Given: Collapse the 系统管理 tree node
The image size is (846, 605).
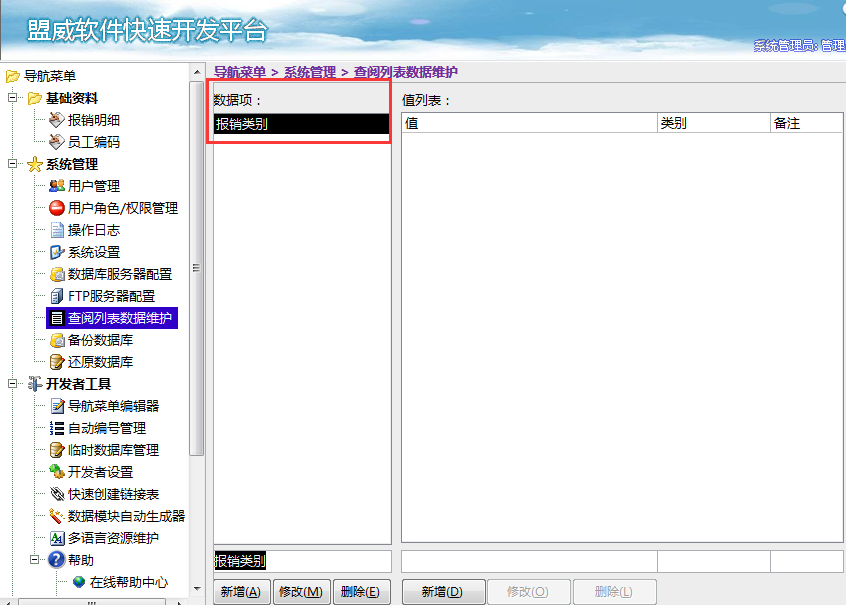Looking at the screenshot, I should click(x=12, y=164).
